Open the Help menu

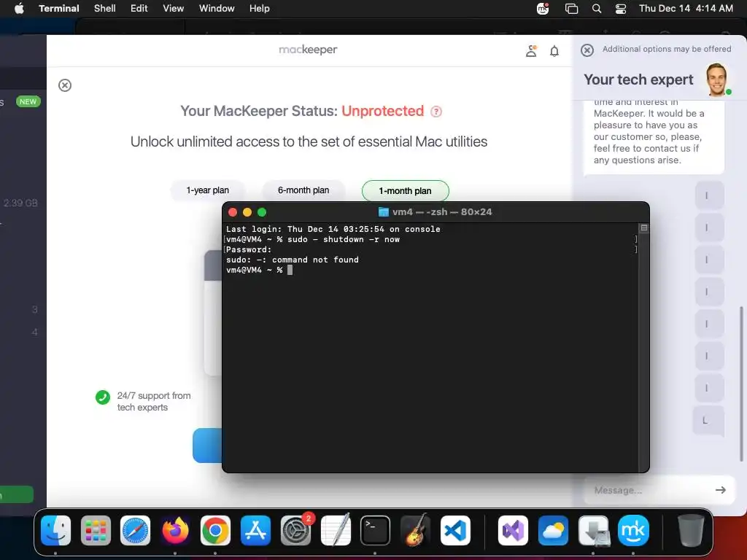point(259,8)
